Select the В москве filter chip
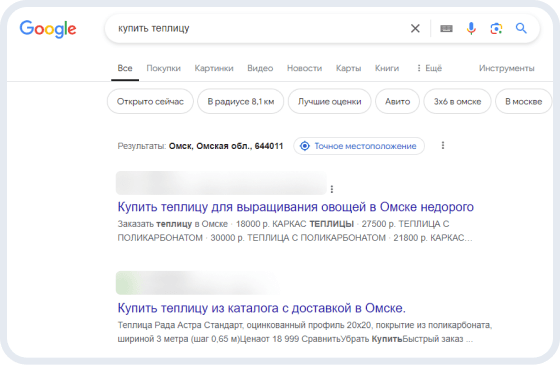Viewport: 560px width, 365px height. point(524,101)
